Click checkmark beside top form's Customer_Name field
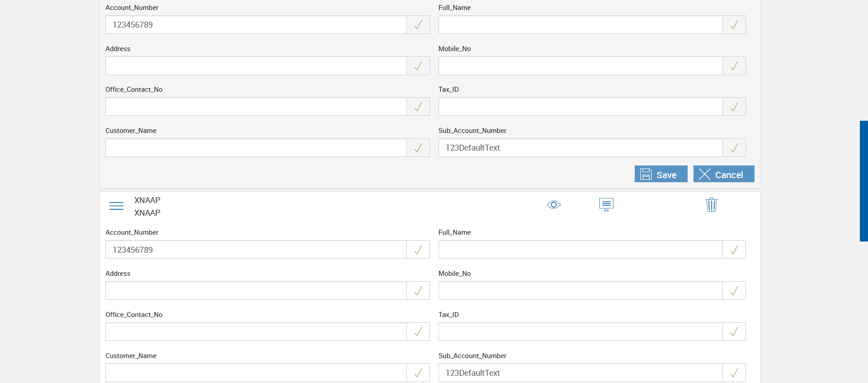This screenshot has width=868, height=383. (x=418, y=148)
